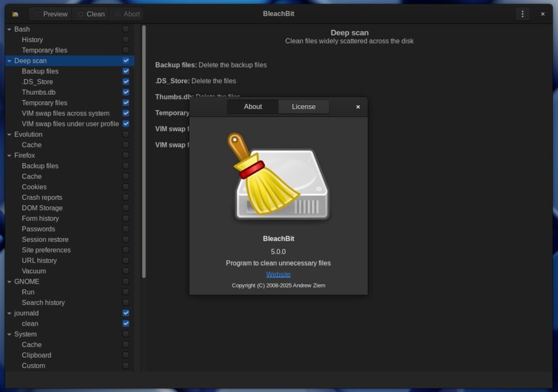Check the Bash History option
The image size is (558, 392).
[x=126, y=39]
